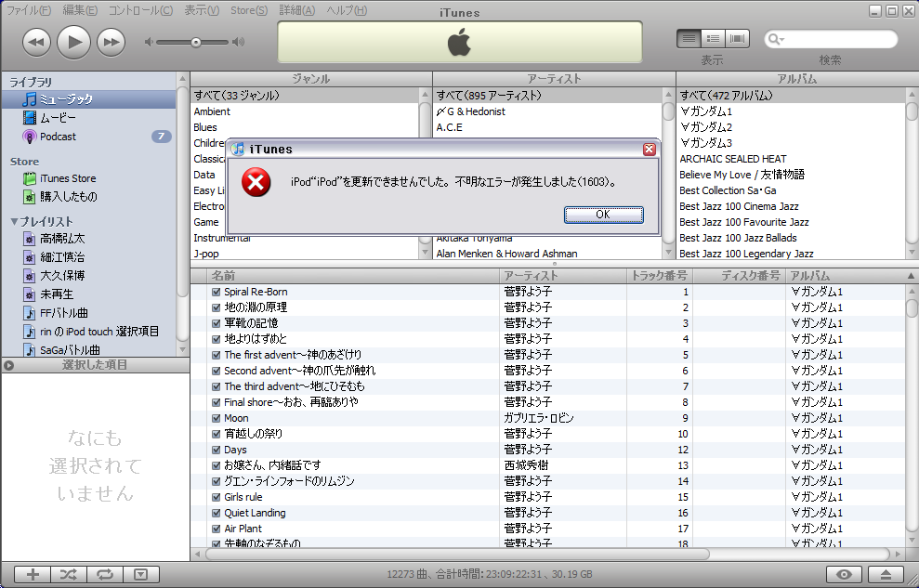
Task: Sort by ディスク番号 column header
Action: 739,275
